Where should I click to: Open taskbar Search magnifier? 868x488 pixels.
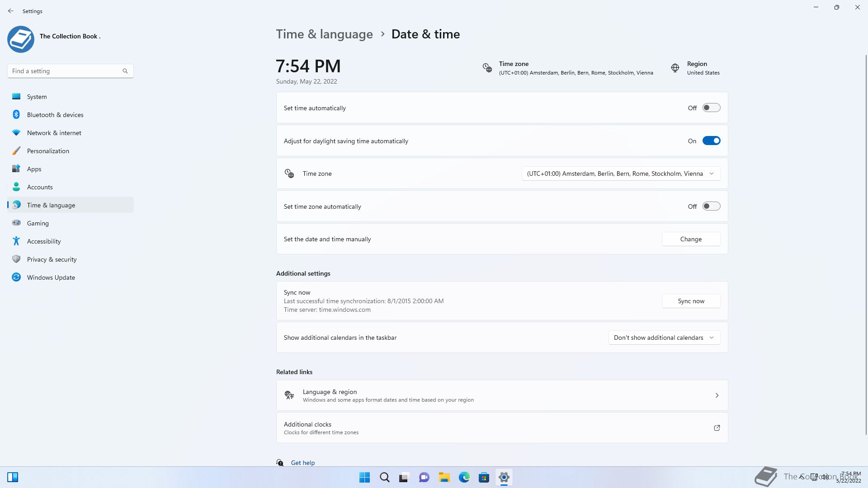(x=385, y=478)
